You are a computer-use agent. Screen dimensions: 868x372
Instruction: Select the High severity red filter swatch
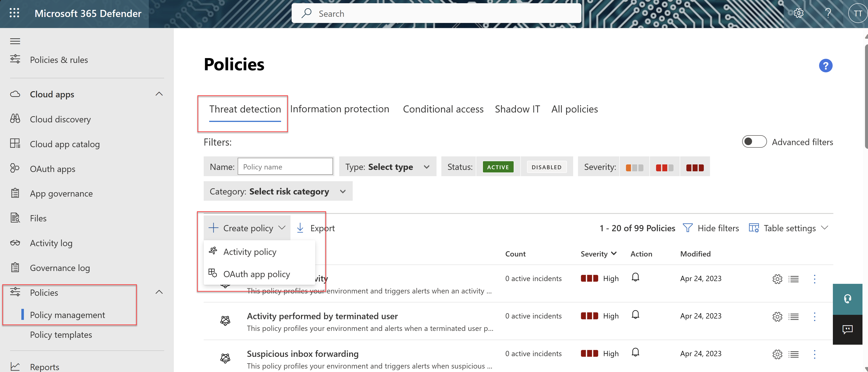pos(694,167)
